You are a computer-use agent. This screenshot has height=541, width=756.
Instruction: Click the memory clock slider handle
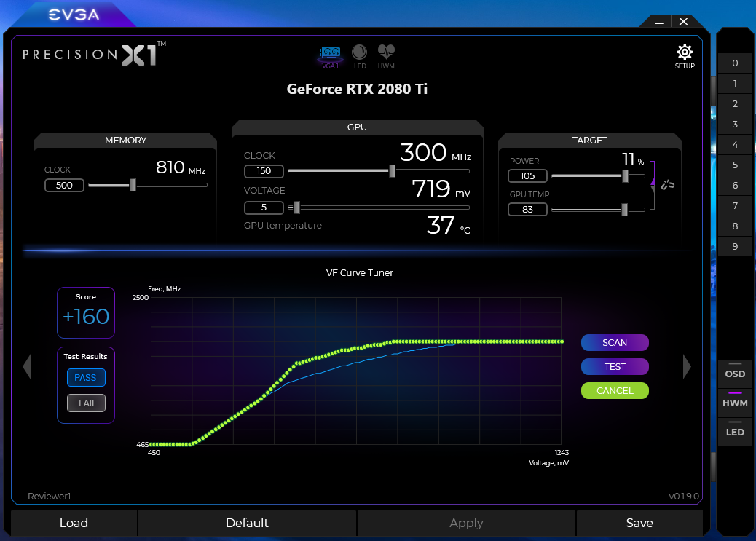tap(133, 185)
